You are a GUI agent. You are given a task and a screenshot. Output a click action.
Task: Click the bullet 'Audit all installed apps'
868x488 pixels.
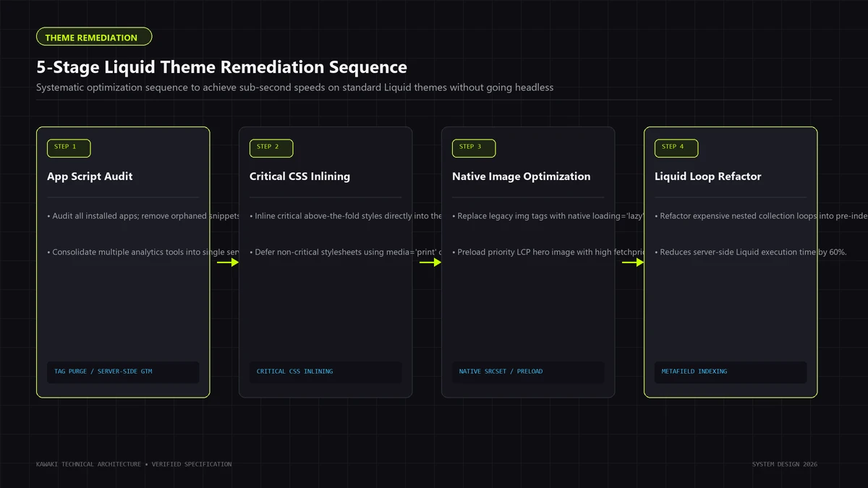[143, 216]
